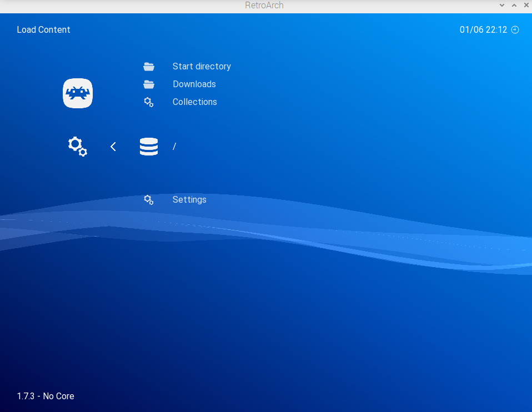Switch to the large double-gear settings tab
Screen dimensions: 532x412
(78, 147)
